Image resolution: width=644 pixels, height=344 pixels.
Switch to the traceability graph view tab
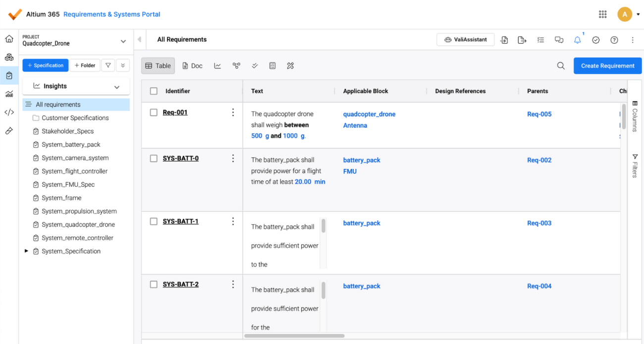tap(236, 65)
